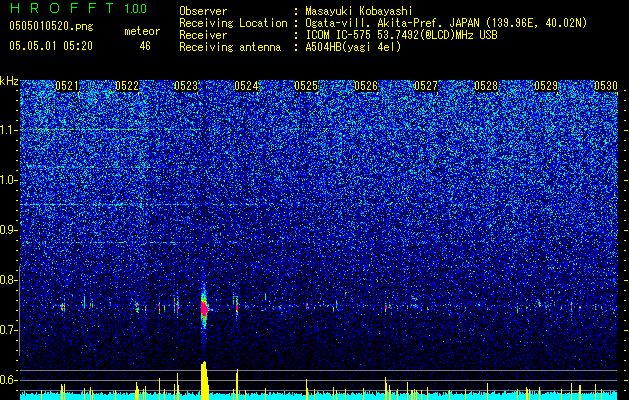Click the date stamp 05.05.01 05:20
The height and width of the screenshot is (400, 629).
pos(51,46)
